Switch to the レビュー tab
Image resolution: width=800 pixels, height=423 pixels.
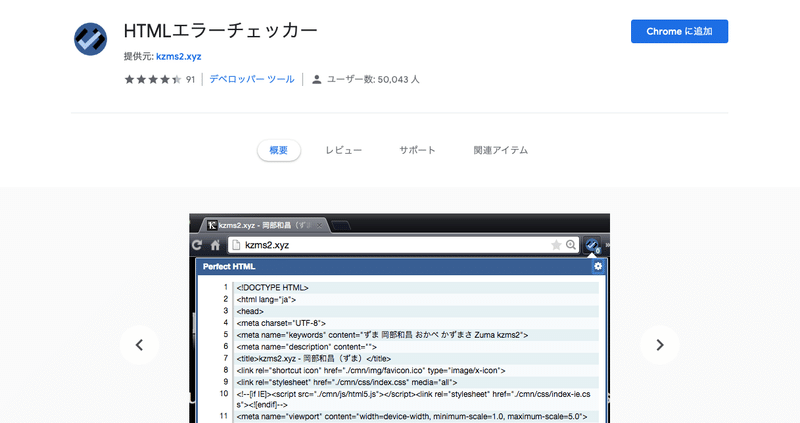[343, 151]
